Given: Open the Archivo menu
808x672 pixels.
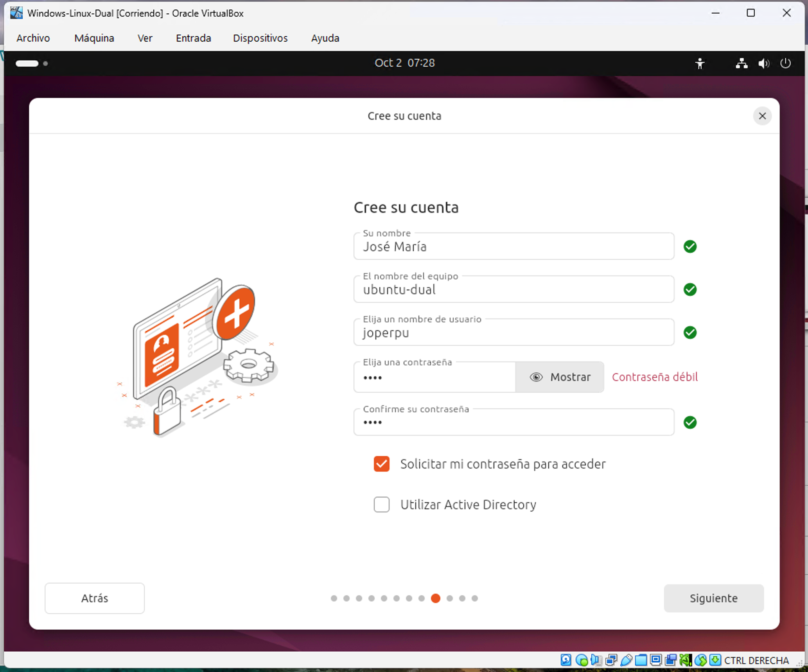Looking at the screenshot, I should coord(33,38).
